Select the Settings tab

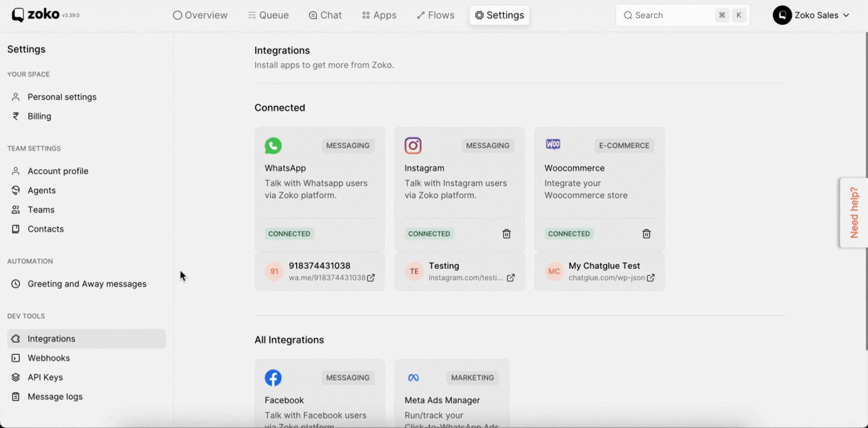click(499, 15)
